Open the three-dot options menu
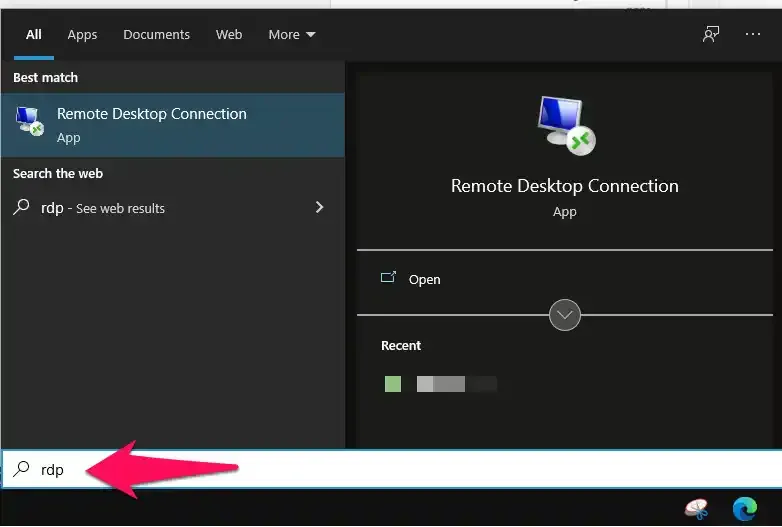This screenshot has width=782, height=527. (753, 34)
